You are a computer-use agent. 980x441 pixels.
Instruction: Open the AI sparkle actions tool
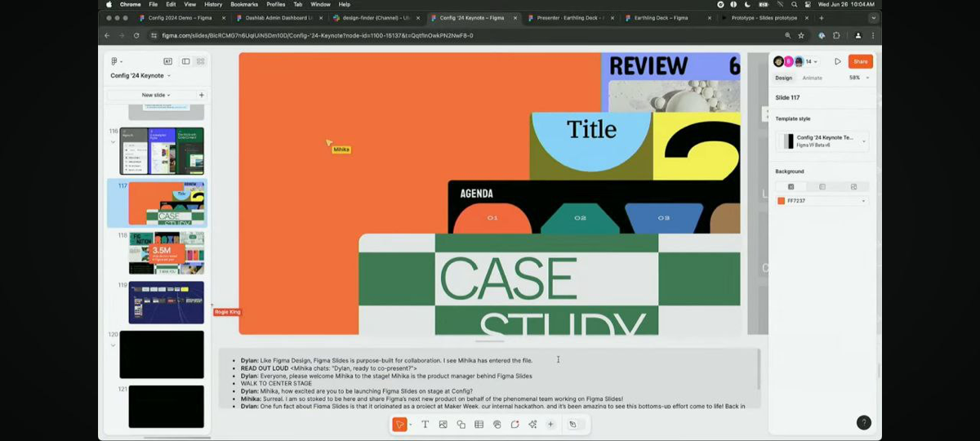(532, 425)
